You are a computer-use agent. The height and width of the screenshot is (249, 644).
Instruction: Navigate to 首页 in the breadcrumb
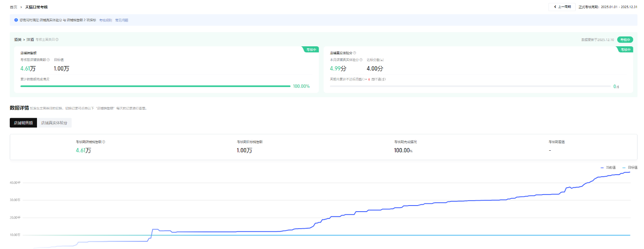(13, 7)
